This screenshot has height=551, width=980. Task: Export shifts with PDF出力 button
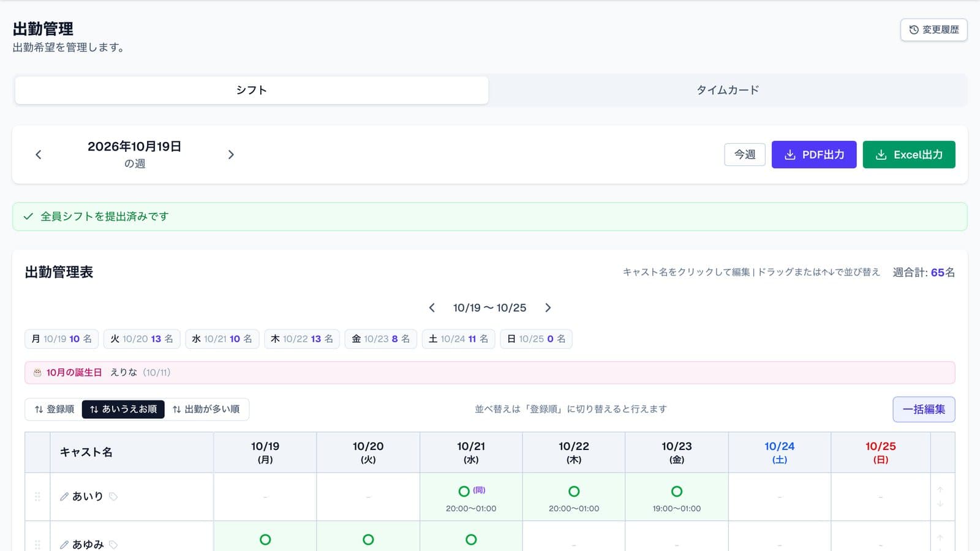[x=814, y=154]
